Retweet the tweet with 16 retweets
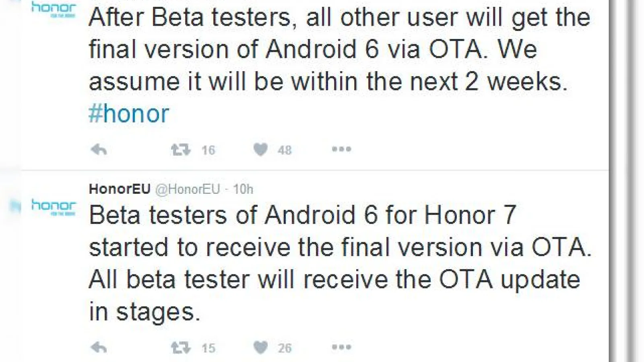This screenshot has width=644, height=362. (x=180, y=150)
